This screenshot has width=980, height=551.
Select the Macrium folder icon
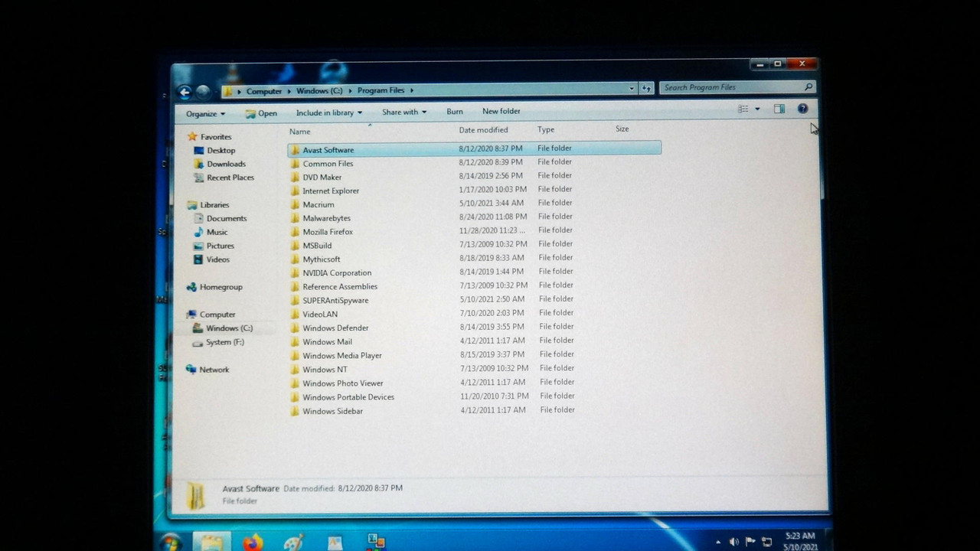coord(295,204)
